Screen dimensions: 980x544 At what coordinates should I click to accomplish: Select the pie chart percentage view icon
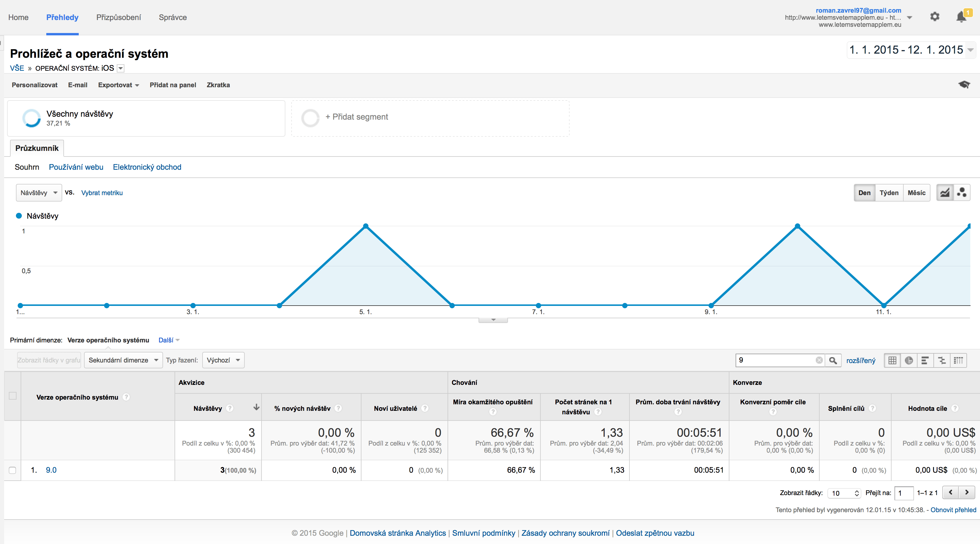[909, 360]
